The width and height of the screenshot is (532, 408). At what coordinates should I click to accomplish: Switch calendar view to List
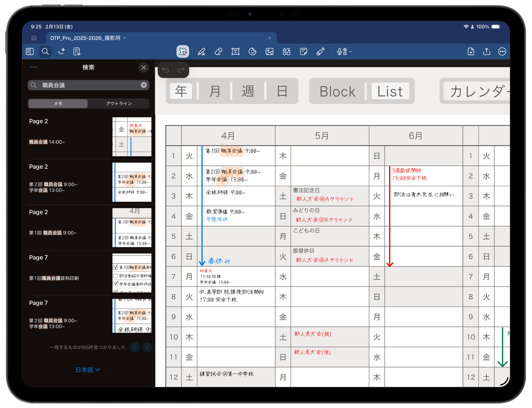click(x=390, y=91)
